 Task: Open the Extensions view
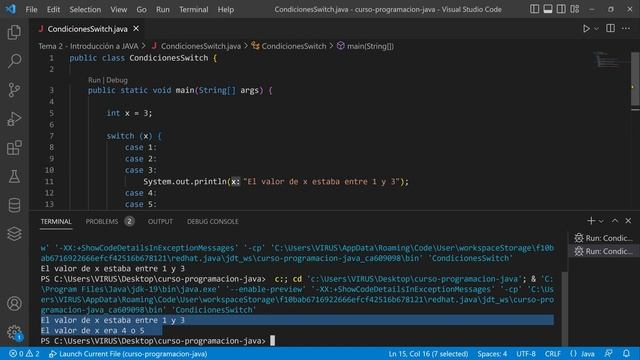pos(14,148)
